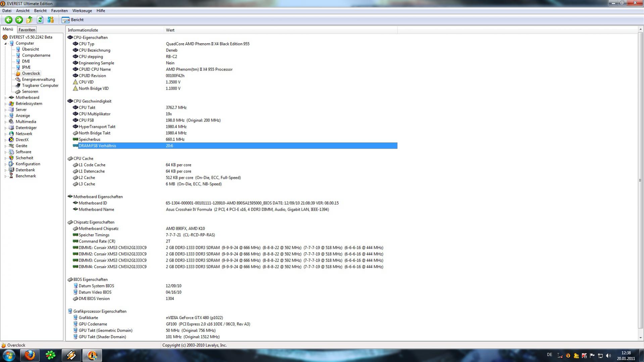Expand the Anzeige tree node

coord(5,116)
